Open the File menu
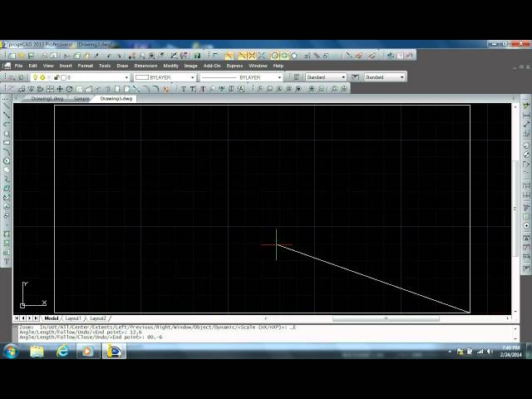The width and height of the screenshot is (532, 399). click(18, 66)
